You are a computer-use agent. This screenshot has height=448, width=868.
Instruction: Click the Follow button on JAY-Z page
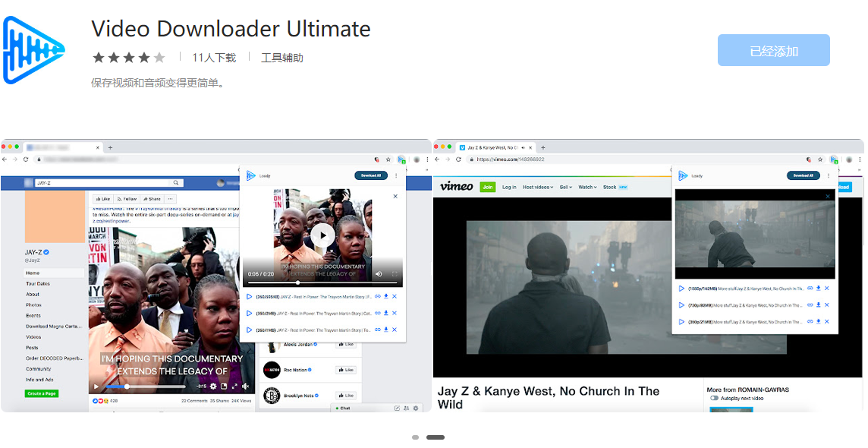coord(127,199)
